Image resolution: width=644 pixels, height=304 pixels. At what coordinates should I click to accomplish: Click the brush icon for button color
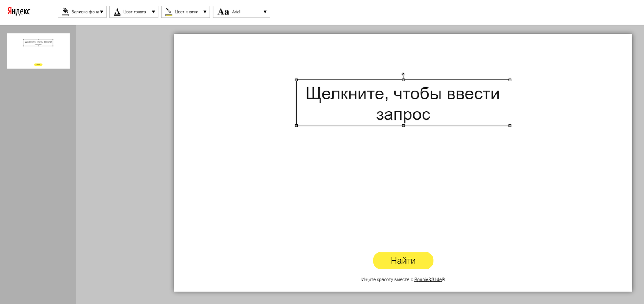click(x=169, y=12)
